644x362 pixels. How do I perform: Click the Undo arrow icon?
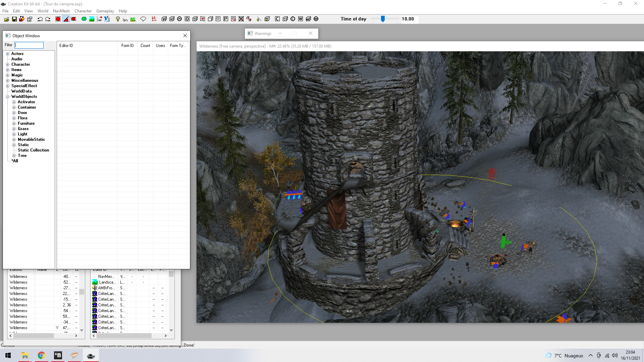[40, 19]
